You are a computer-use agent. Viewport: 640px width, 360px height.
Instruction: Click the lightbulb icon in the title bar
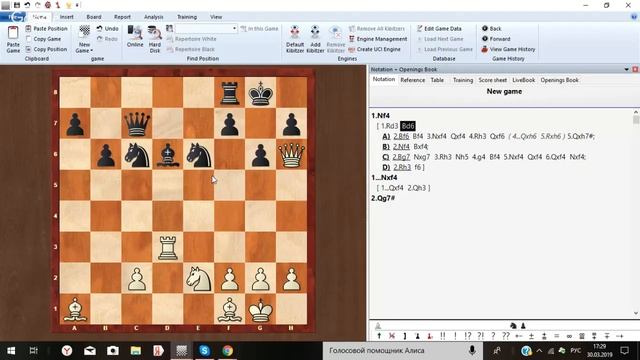(69, 5)
